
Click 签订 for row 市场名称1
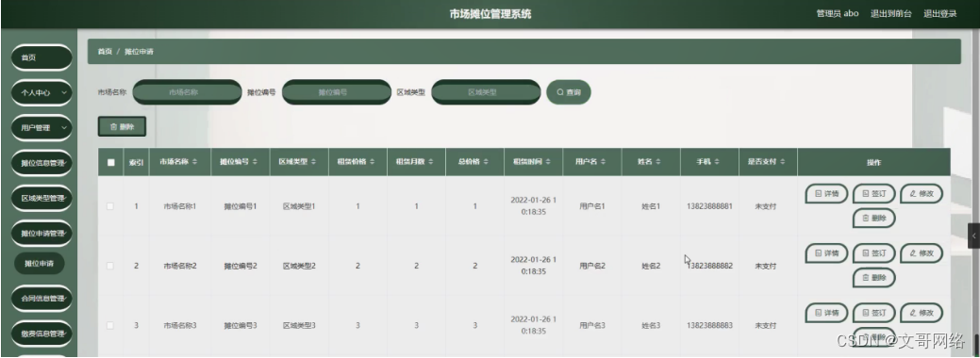pos(873,194)
